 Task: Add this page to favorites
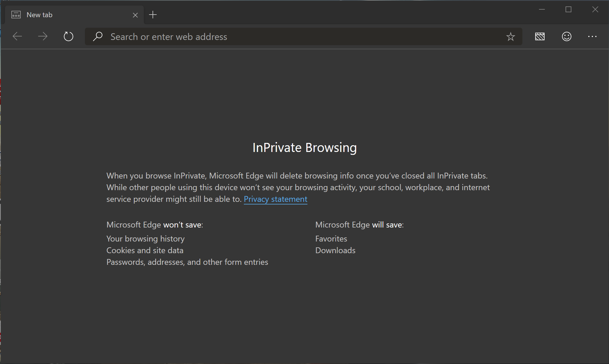tap(510, 36)
